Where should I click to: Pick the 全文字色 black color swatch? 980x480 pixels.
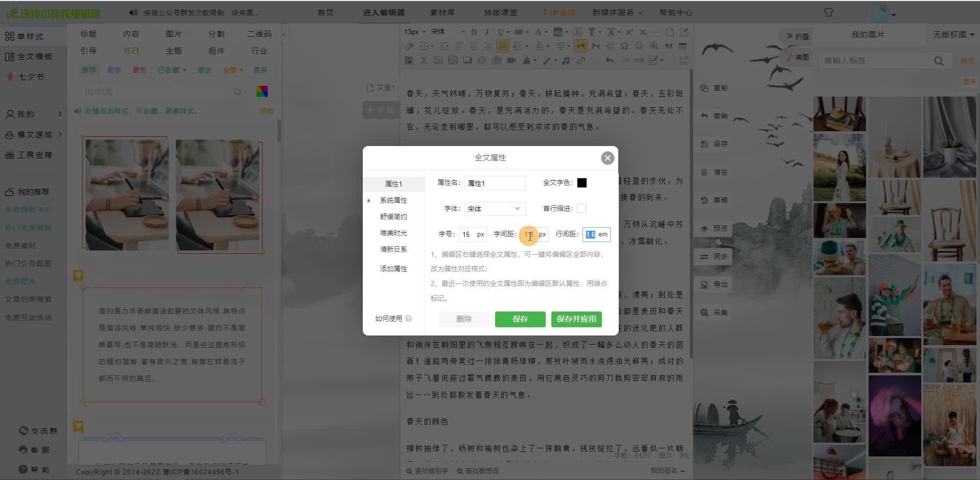(x=582, y=183)
